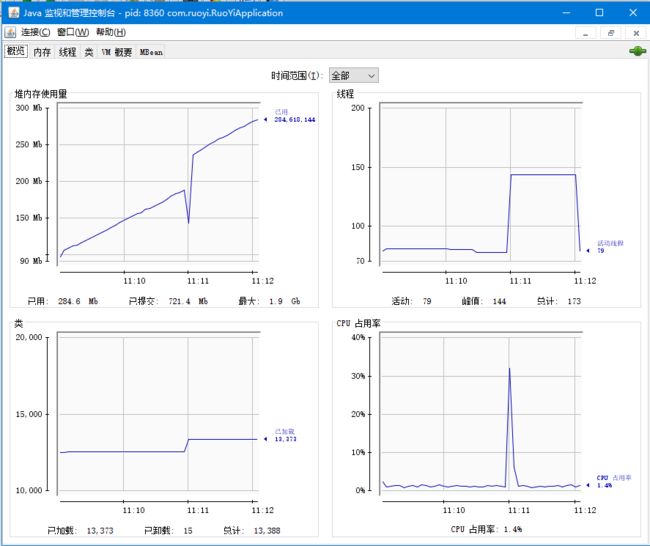Close the main console window

pyautogui.click(x=633, y=12)
